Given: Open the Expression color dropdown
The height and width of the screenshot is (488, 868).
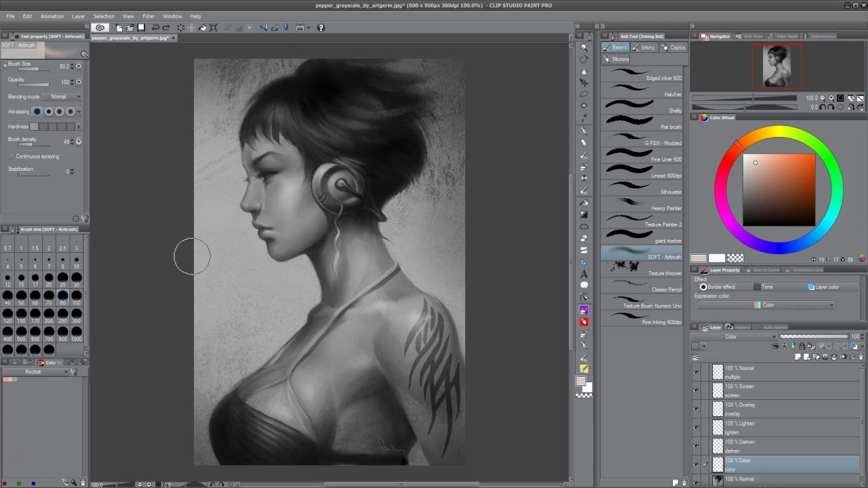Looking at the screenshot, I should pyautogui.click(x=766, y=305).
